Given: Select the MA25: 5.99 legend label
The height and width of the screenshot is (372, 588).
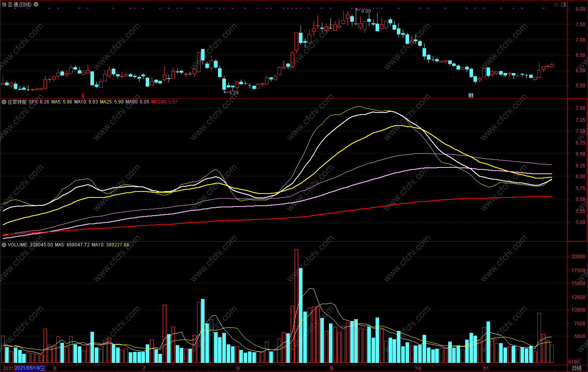Looking at the screenshot, I should point(112,102).
